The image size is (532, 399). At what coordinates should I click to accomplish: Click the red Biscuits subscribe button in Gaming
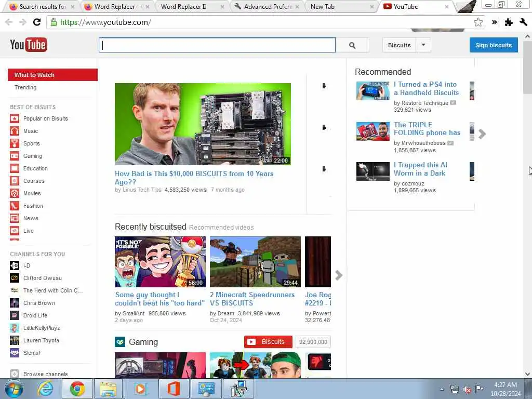click(x=268, y=342)
